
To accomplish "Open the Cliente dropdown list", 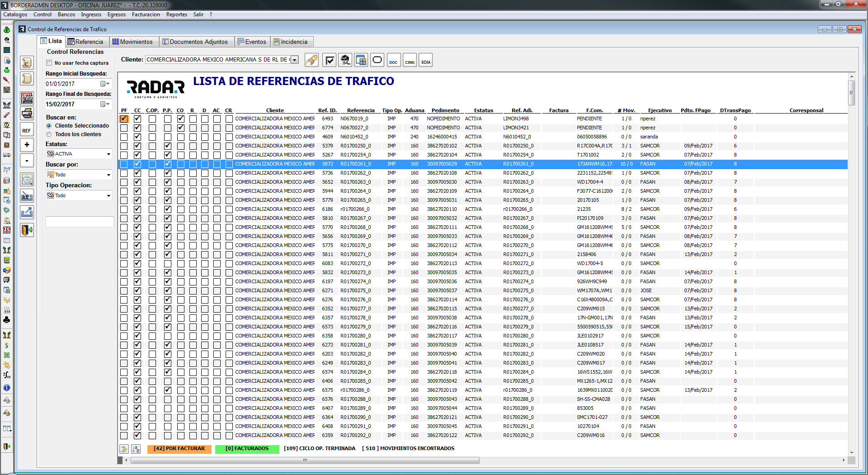I will tap(295, 60).
